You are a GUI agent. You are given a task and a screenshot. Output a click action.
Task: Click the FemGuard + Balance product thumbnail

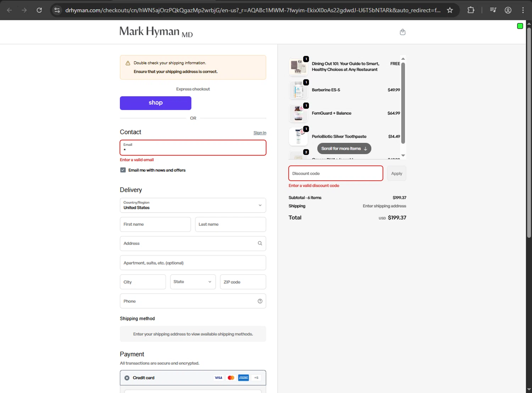click(298, 113)
